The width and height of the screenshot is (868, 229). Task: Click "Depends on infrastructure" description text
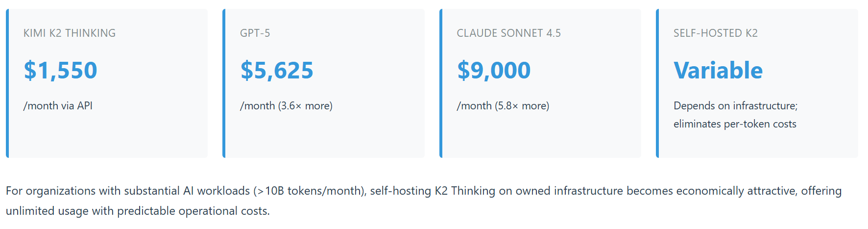pyautogui.click(x=735, y=106)
